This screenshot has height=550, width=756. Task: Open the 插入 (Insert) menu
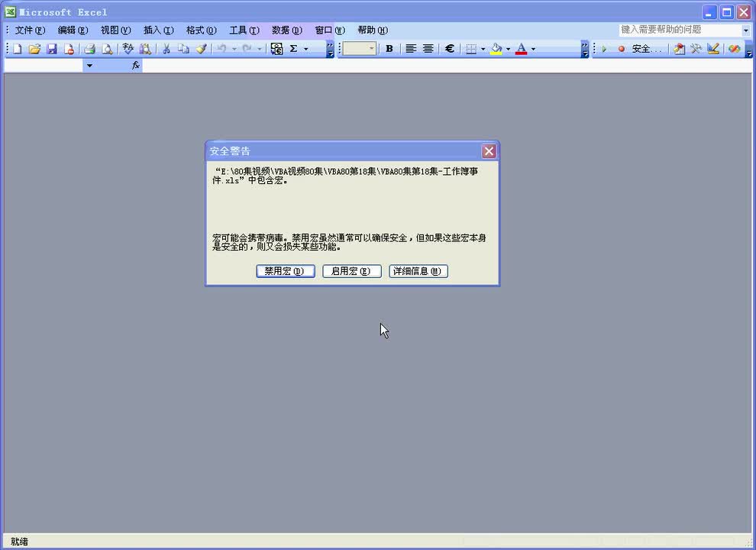click(159, 31)
